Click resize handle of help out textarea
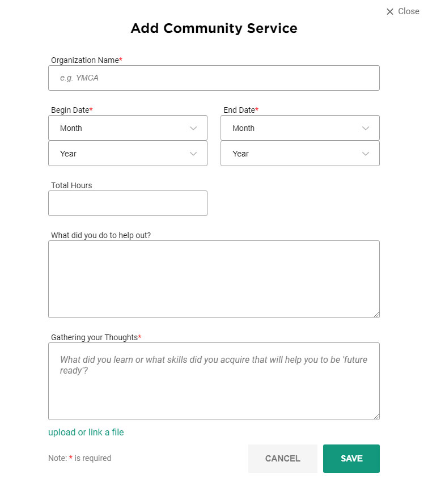This screenshot has height=504, width=428. (x=376, y=315)
